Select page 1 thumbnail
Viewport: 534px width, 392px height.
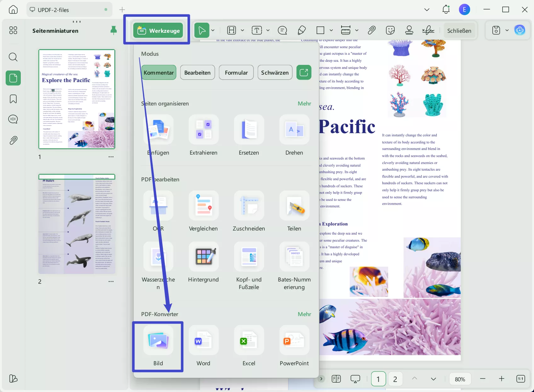(77, 99)
